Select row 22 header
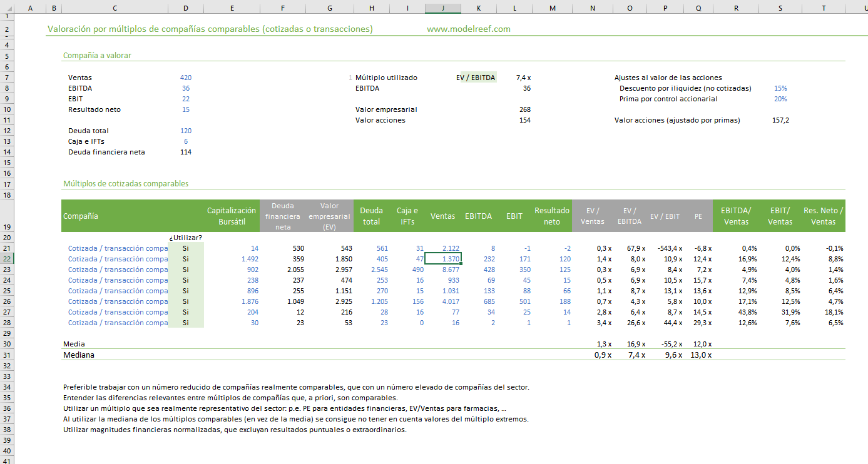Screen dimensions: 868x464 (x=6, y=259)
